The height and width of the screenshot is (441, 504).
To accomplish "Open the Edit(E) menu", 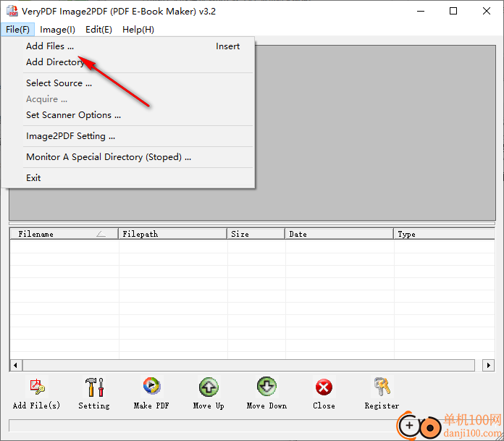I will point(98,30).
